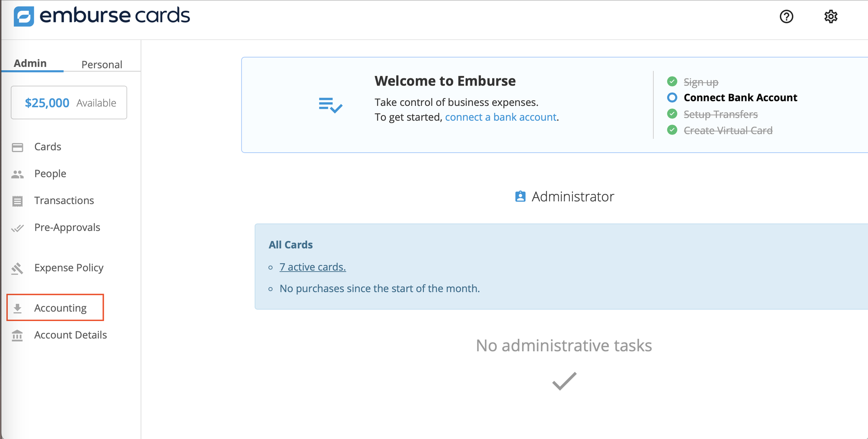View the 7 active cards link
Screen dimensions: 868x439
312,267
